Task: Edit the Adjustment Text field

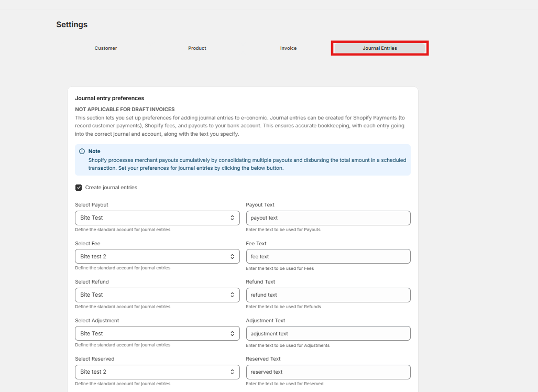Action: click(328, 333)
